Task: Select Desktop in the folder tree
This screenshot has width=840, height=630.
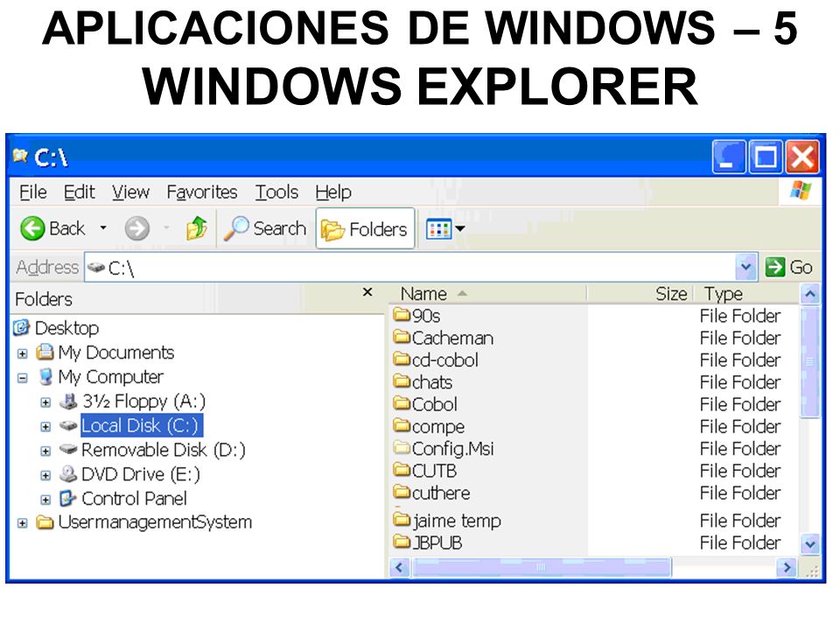Action: 67,328
